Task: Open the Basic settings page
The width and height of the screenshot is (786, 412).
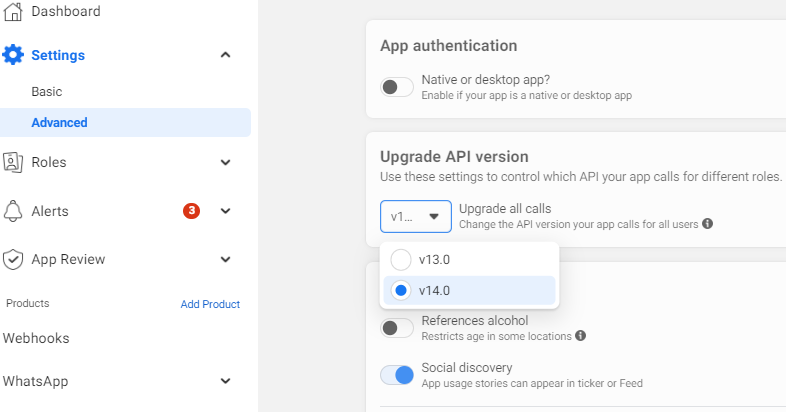Action: (x=47, y=92)
